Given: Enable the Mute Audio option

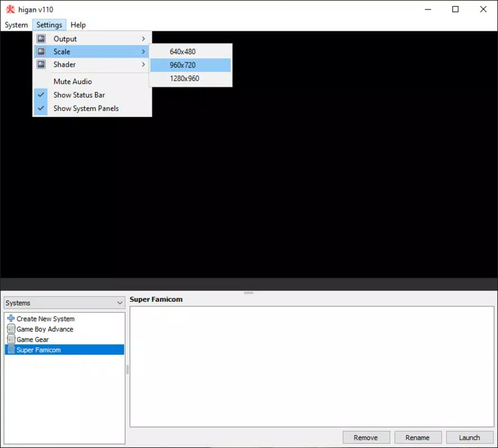Looking at the screenshot, I should (92, 81).
